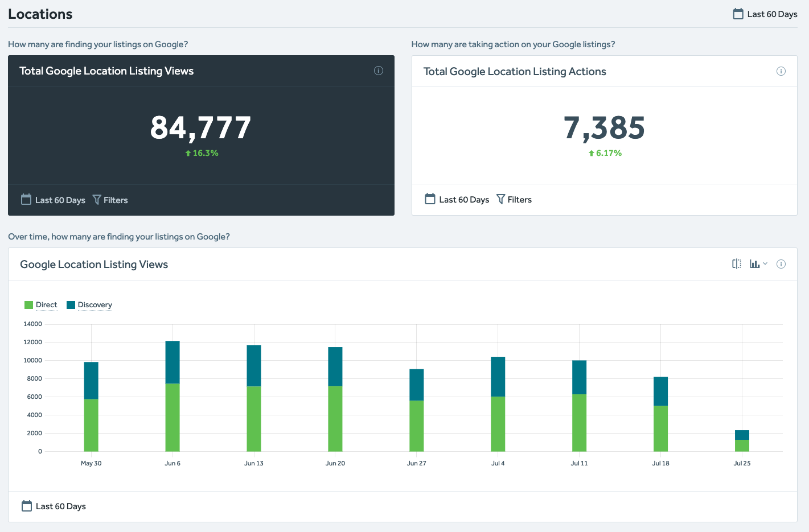
Task: Click the Last 60 Days label under the chart
Action: pyautogui.click(x=60, y=505)
